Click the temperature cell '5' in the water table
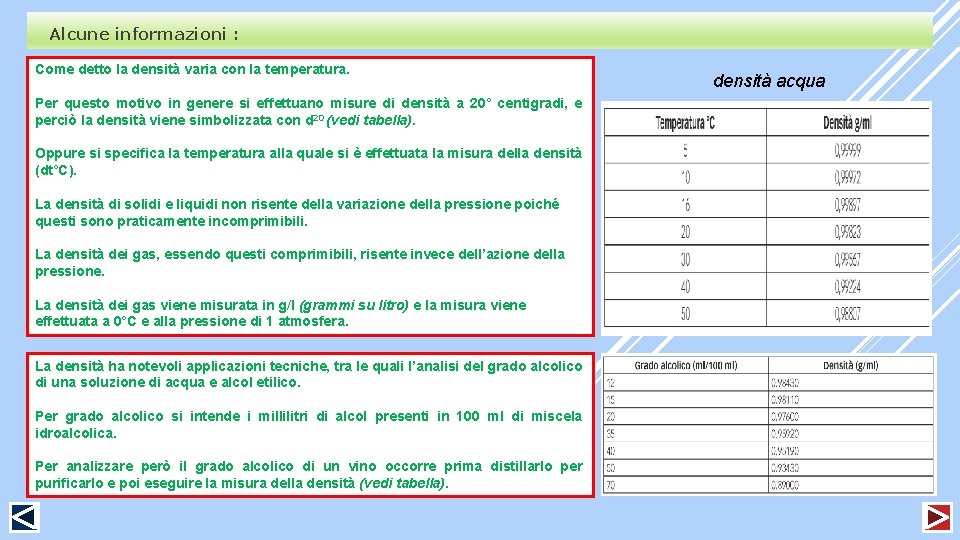 tap(685, 150)
